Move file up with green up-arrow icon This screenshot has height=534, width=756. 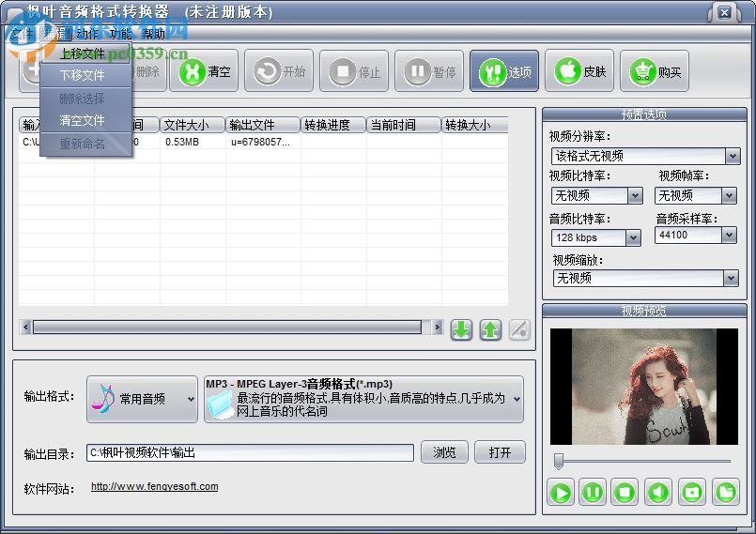[x=490, y=329]
